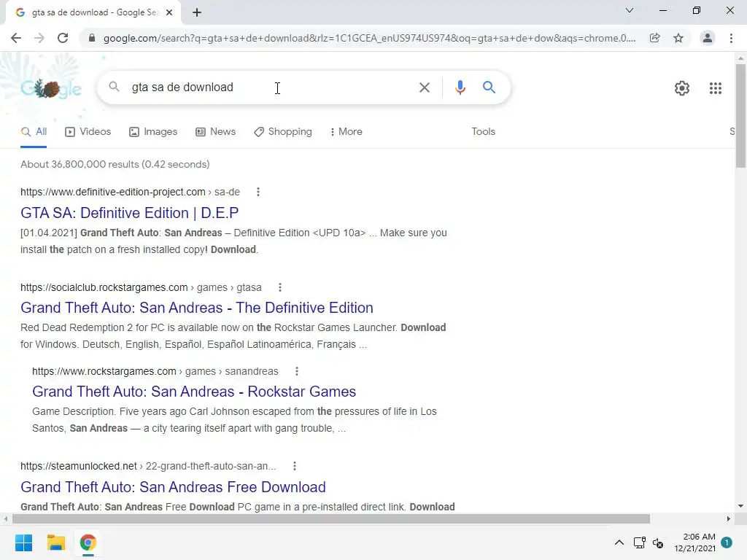The image size is (747, 560).
Task: Open File Explorer from taskbar
Action: click(x=55, y=542)
